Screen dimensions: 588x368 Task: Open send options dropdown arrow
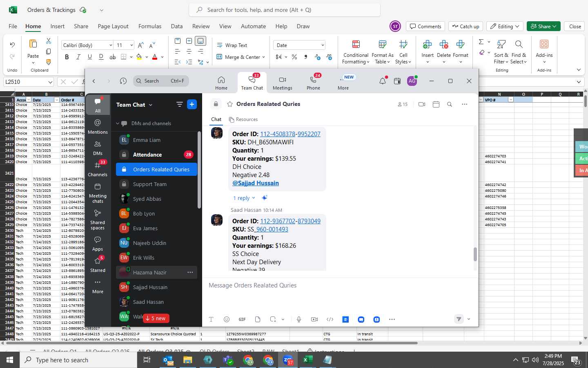pyautogui.click(x=469, y=319)
